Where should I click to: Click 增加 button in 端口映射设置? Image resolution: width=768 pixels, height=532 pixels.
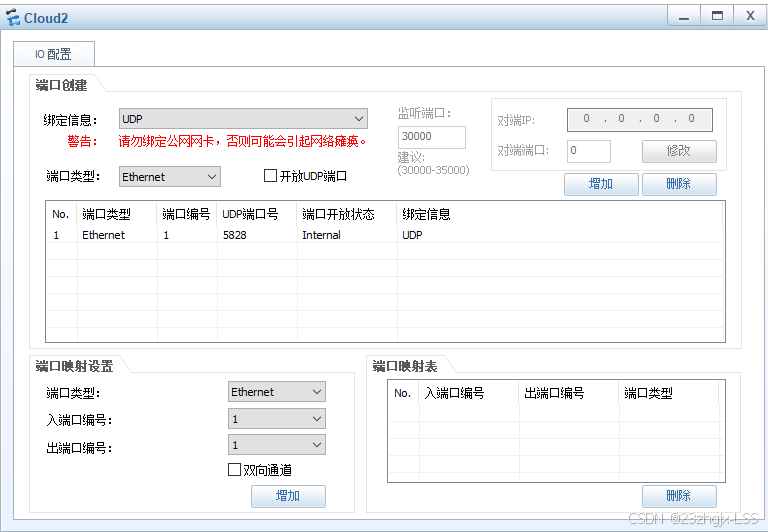(x=288, y=496)
